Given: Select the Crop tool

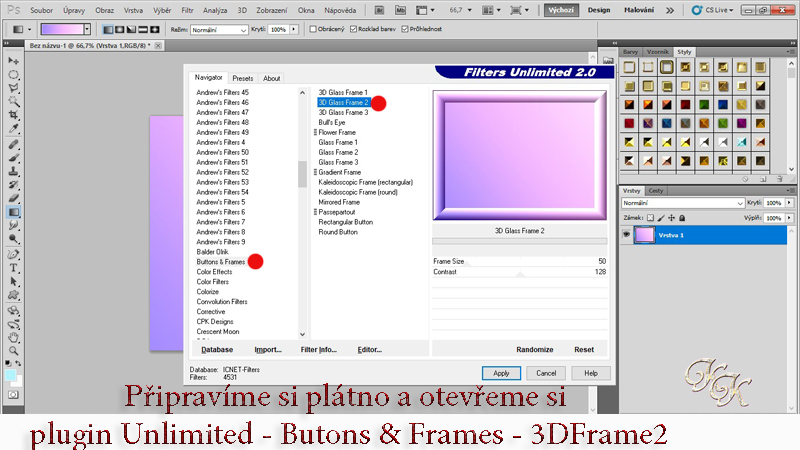Looking at the screenshot, I should pos(13,115).
